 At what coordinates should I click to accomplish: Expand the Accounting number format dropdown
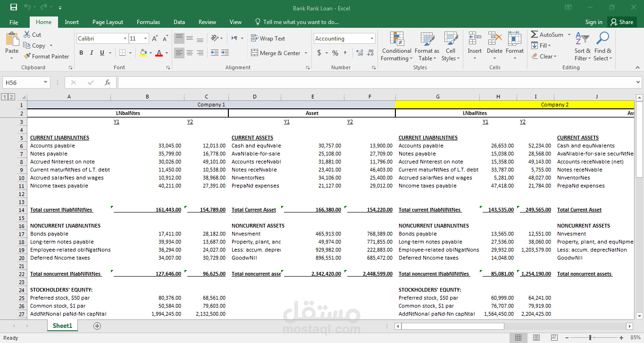(x=372, y=39)
